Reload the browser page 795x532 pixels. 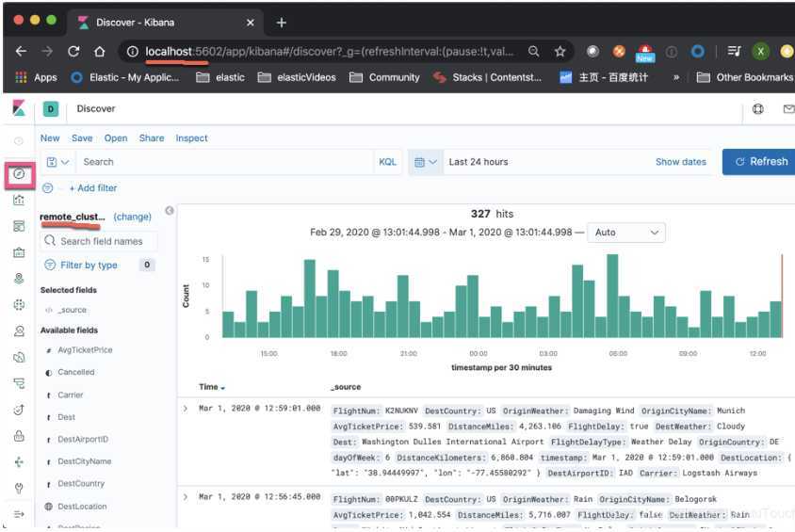[x=73, y=51]
